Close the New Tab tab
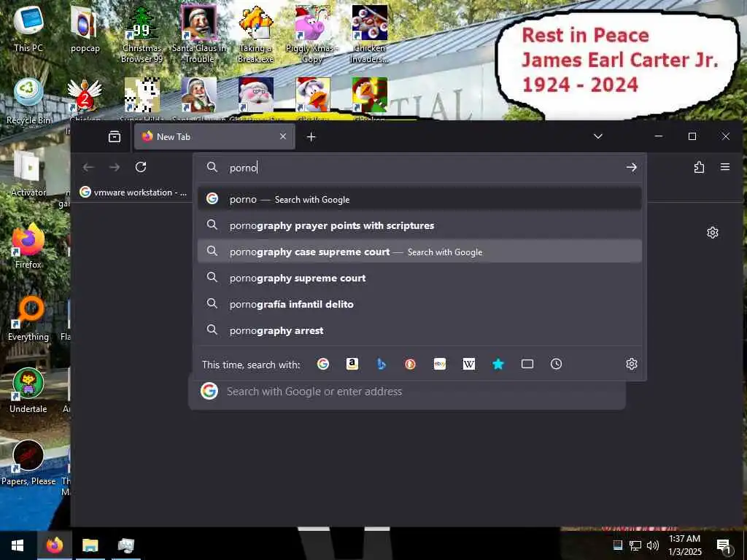The width and height of the screenshot is (747, 560). (283, 136)
